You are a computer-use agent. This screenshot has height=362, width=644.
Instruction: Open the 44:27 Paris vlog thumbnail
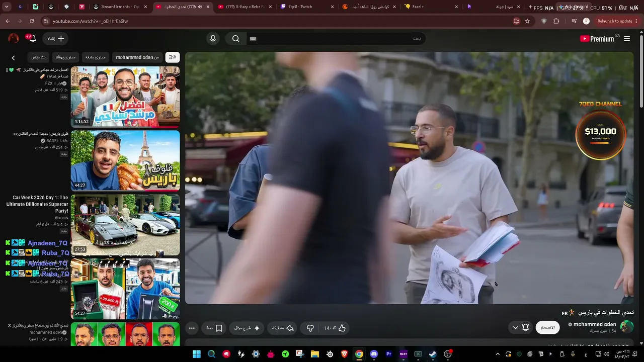(125, 160)
